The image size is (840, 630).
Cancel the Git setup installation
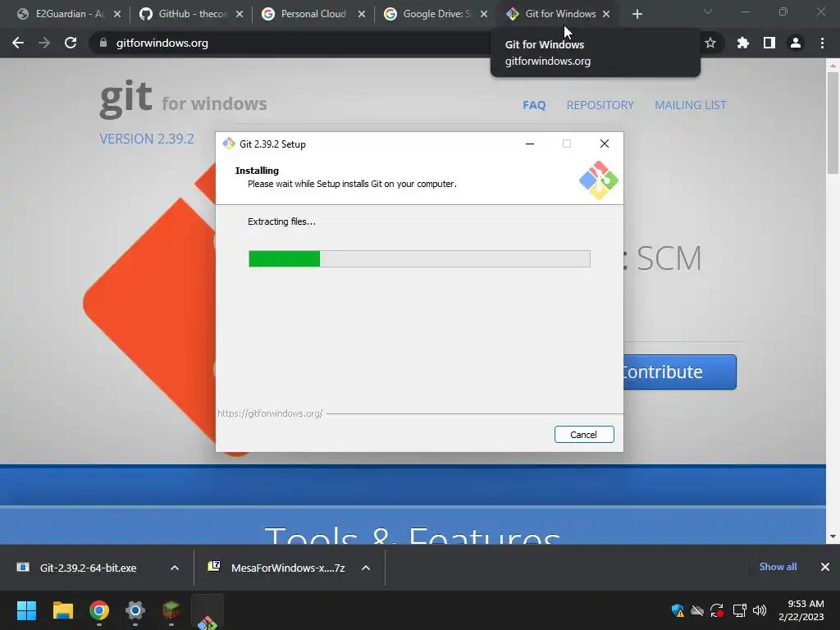(584, 435)
